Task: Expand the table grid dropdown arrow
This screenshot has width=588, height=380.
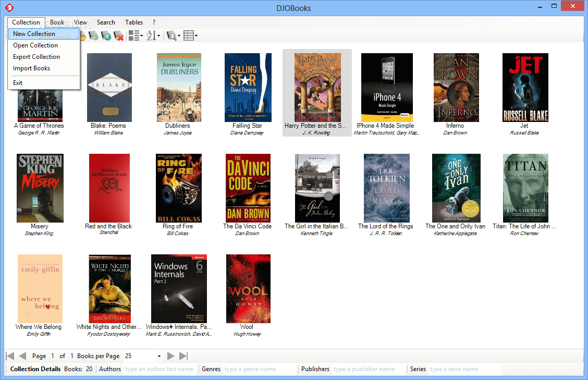Action: (196, 36)
